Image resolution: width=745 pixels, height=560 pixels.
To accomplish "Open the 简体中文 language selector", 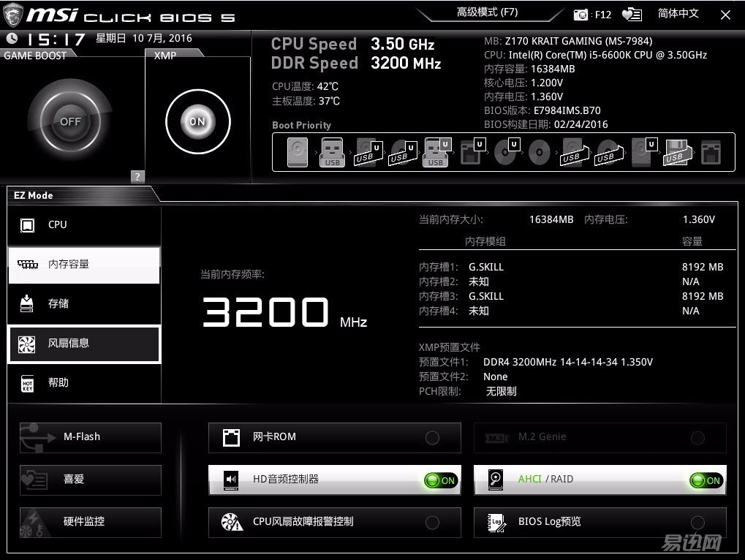I will click(678, 13).
